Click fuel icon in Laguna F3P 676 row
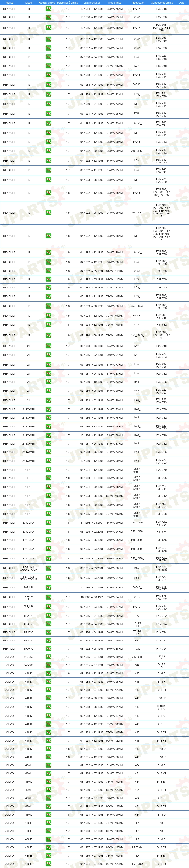189x868 pixels. (x=49, y=540)
